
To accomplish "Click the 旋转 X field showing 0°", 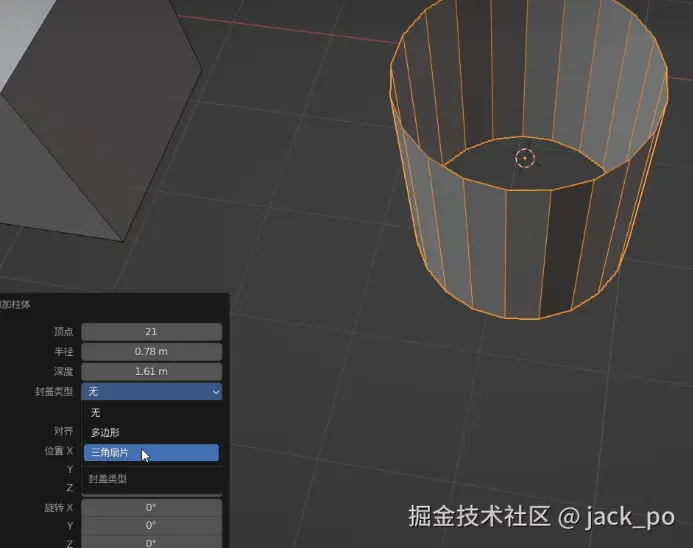I will tap(152, 507).
